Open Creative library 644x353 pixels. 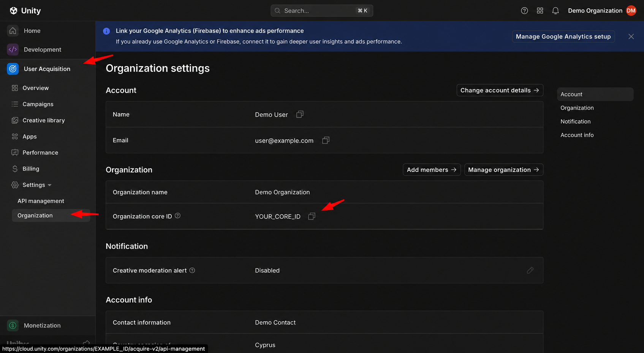[x=44, y=120]
